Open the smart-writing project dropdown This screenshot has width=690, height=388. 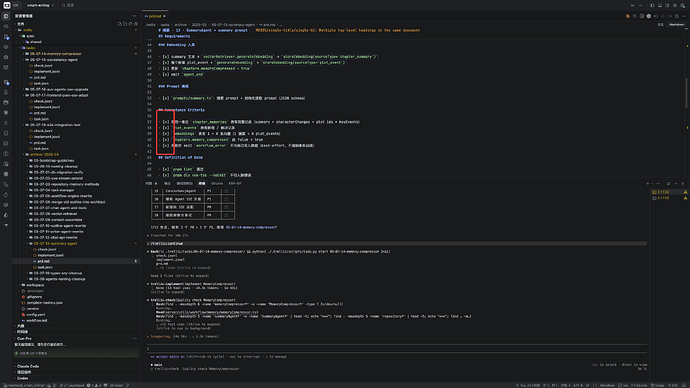[x=40, y=5]
